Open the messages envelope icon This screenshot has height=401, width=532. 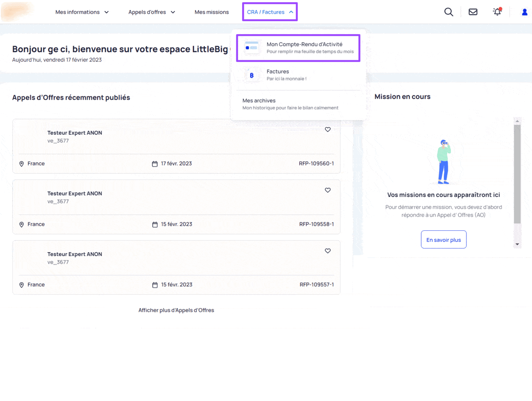[473, 12]
